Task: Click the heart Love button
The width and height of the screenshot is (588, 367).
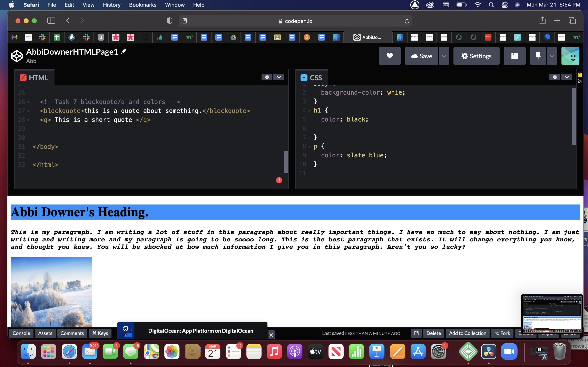Action: pyautogui.click(x=390, y=56)
